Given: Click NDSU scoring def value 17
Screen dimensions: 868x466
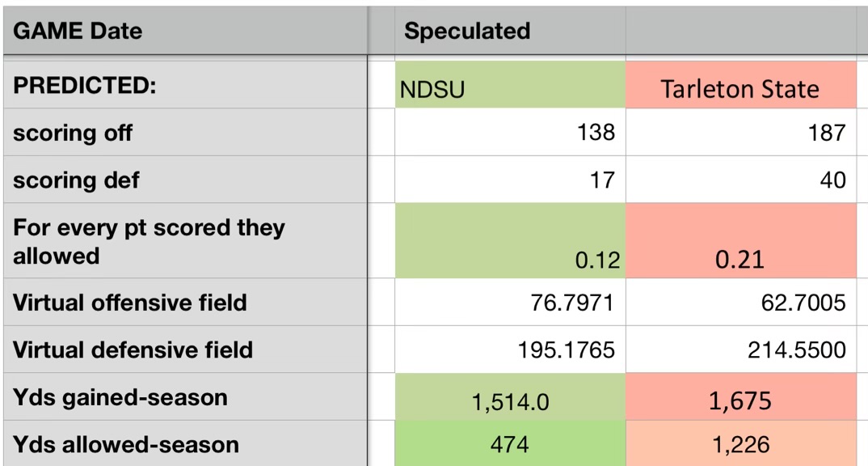Looking at the screenshot, I should point(509,180).
